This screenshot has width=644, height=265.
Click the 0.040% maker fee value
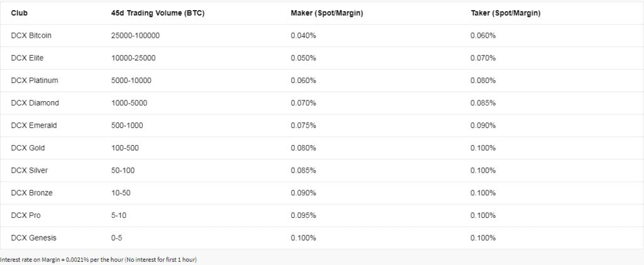tap(304, 36)
